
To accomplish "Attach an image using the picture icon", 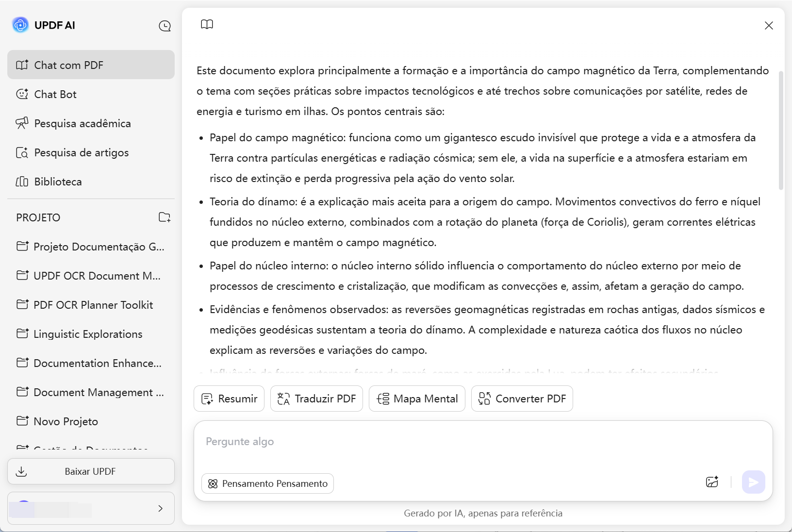I will 712,482.
